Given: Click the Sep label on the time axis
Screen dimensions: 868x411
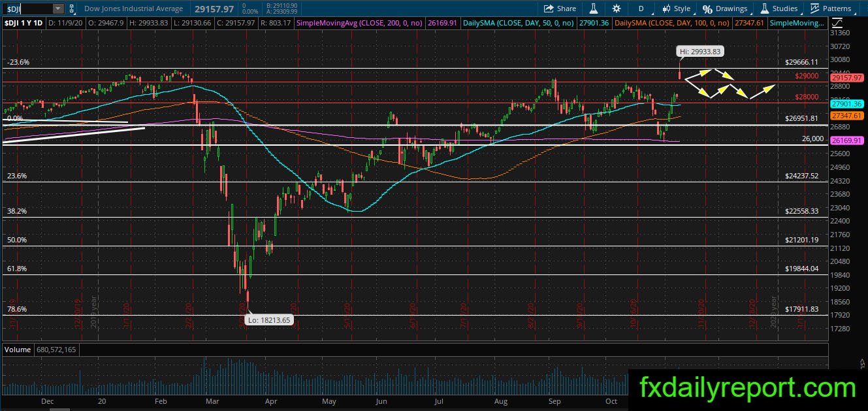Looking at the screenshot, I should click(x=554, y=401).
